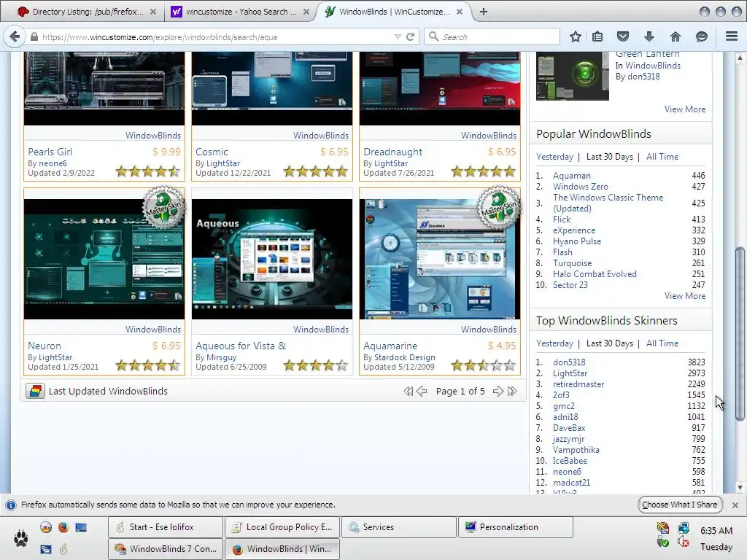This screenshot has width=747, height=560.
Task: Reload the page with the refresh icon
Action: [410, 36]
